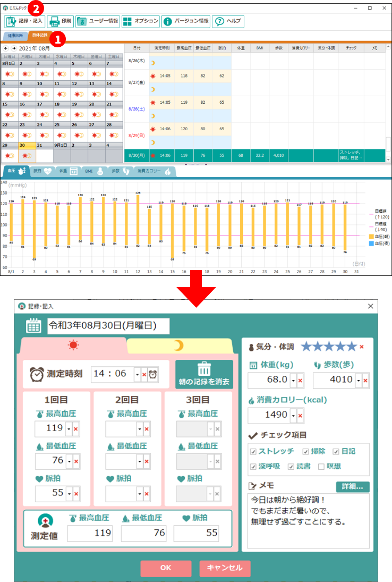Check the 瞑想 checkbox

coord(321,467)
